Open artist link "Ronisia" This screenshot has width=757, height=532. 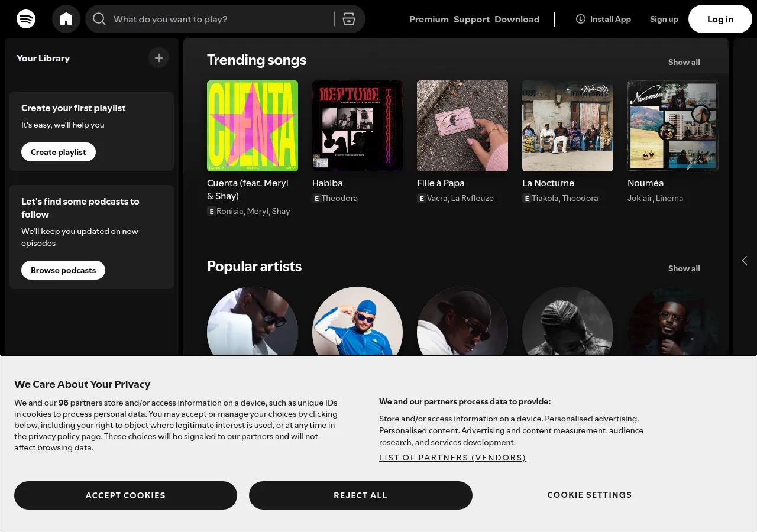click(x=229, y=212)
